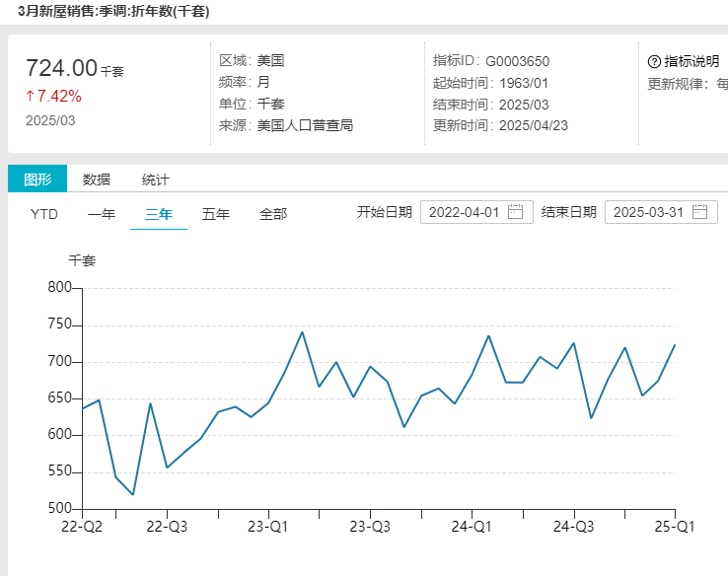Click the 500 y-axis label
728x576 pixels.
pyautogui.click(x=60, y=508)
